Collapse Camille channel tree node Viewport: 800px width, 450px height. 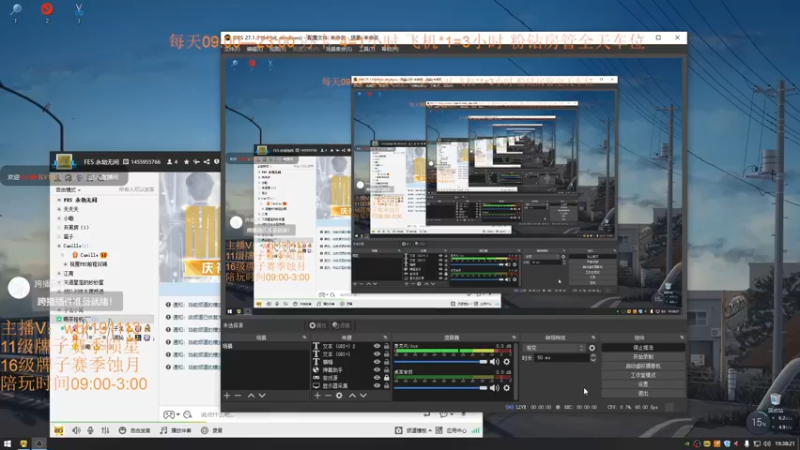pos(59,246)
